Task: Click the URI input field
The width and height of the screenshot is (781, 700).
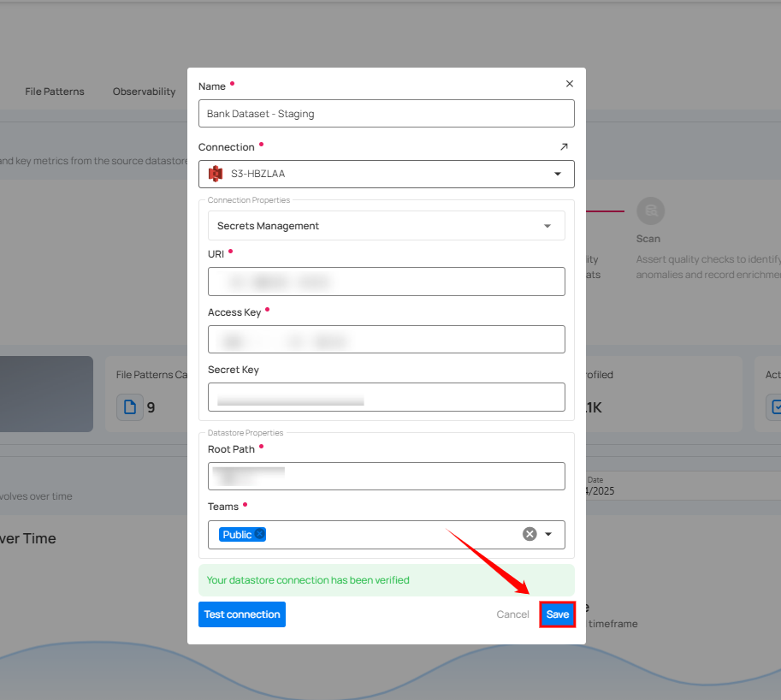Action: [x=386, y=282]
